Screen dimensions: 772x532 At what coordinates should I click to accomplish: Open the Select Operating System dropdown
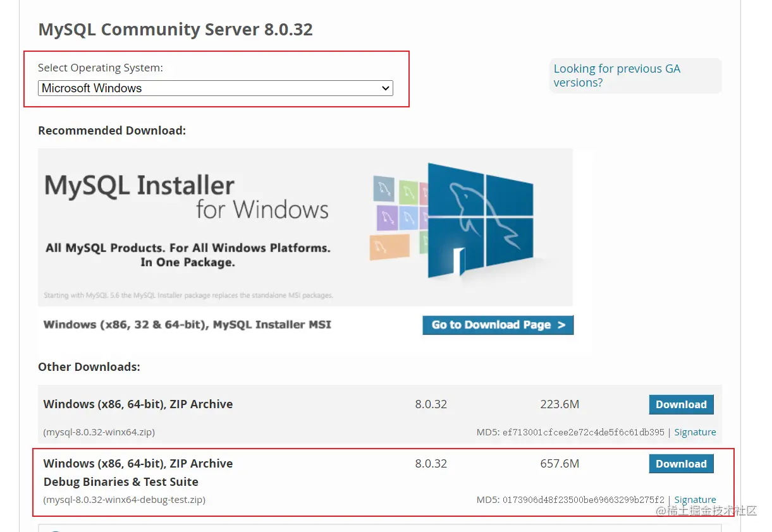pos(216,88)
